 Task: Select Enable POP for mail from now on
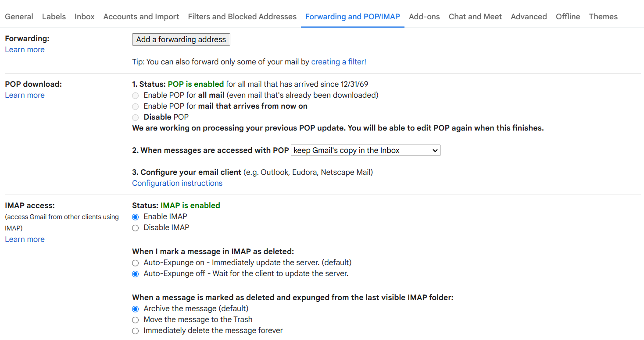[x=135, y=106]
